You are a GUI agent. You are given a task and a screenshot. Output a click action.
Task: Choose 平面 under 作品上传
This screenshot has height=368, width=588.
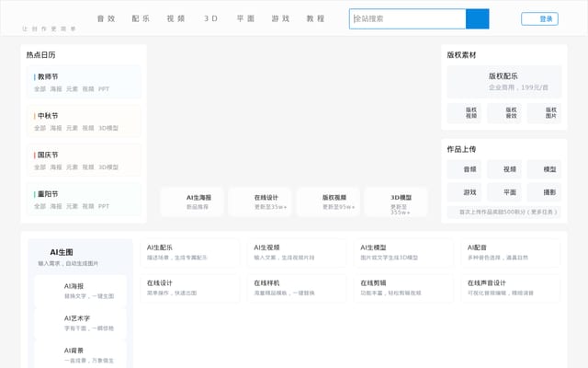click(x=504, y=192)
